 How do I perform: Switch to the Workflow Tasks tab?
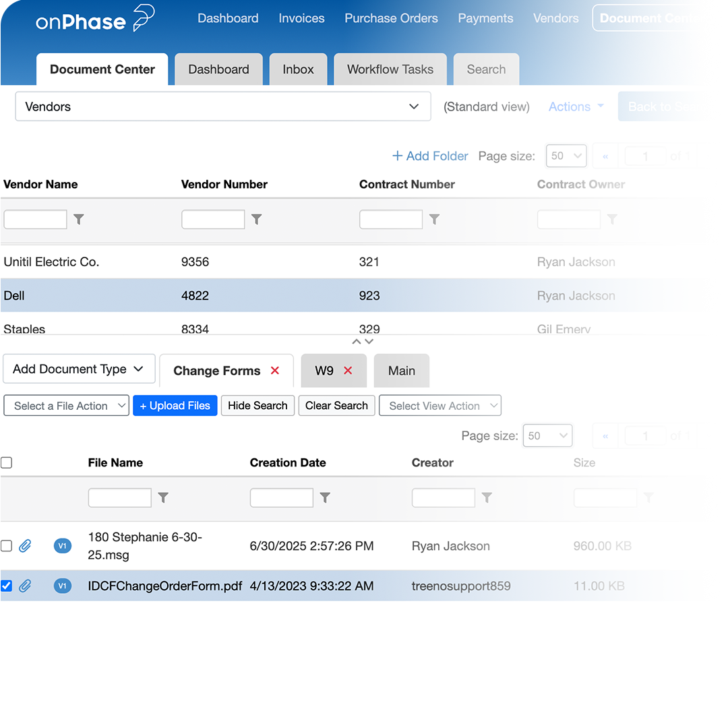click(390, 69)
